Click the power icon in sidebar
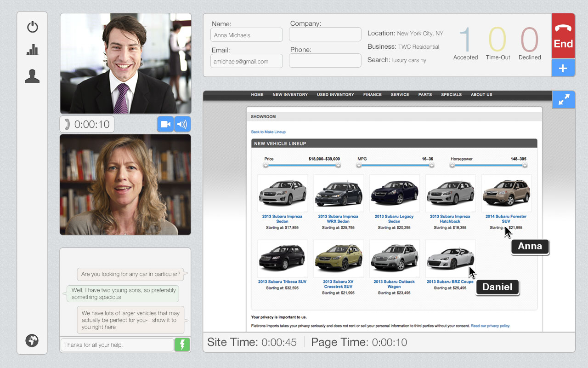 pyautogui.click(x=32, y=27)
